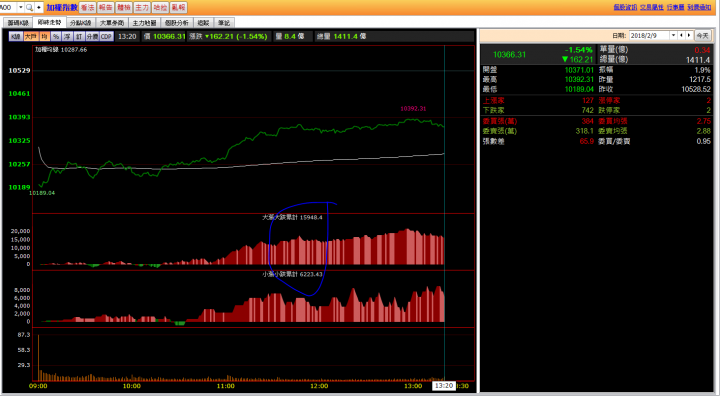Go to the previous date with the left arrow

point(681,35)
